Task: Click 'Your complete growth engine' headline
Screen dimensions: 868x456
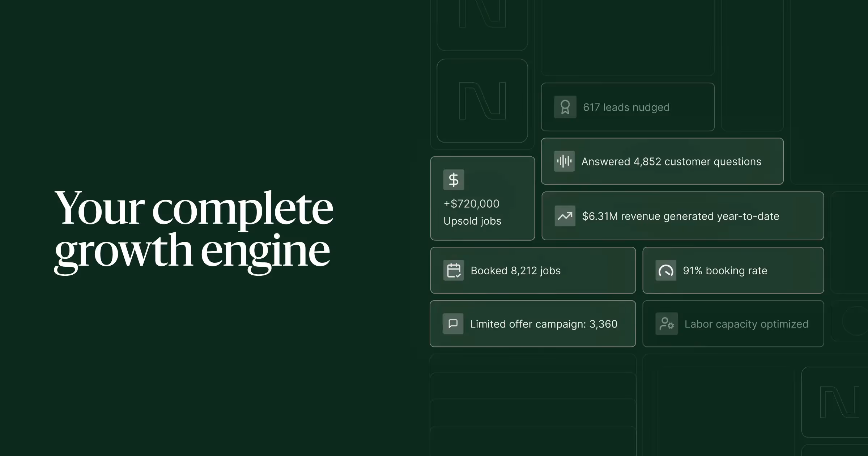Action: [193, 229]
